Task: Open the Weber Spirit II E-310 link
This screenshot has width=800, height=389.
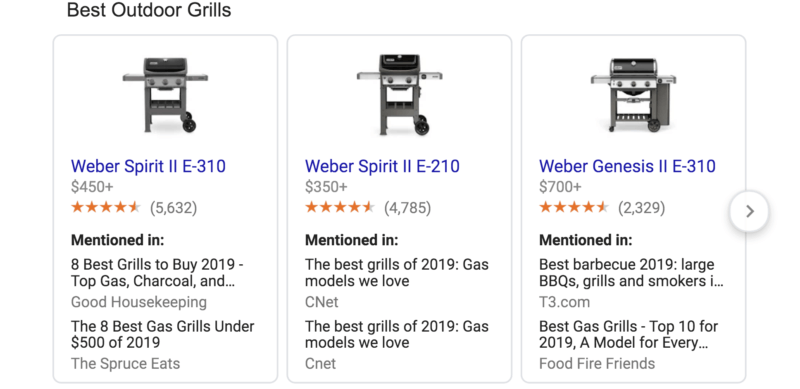Action: coord(148,166)
